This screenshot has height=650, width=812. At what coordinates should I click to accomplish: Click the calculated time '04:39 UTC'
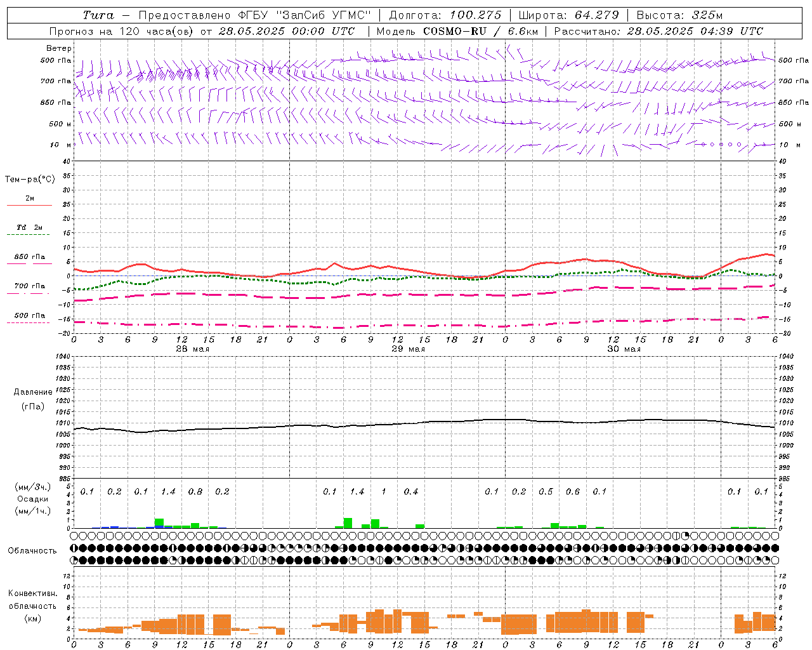pyautogui.click(x=731, y=31)
